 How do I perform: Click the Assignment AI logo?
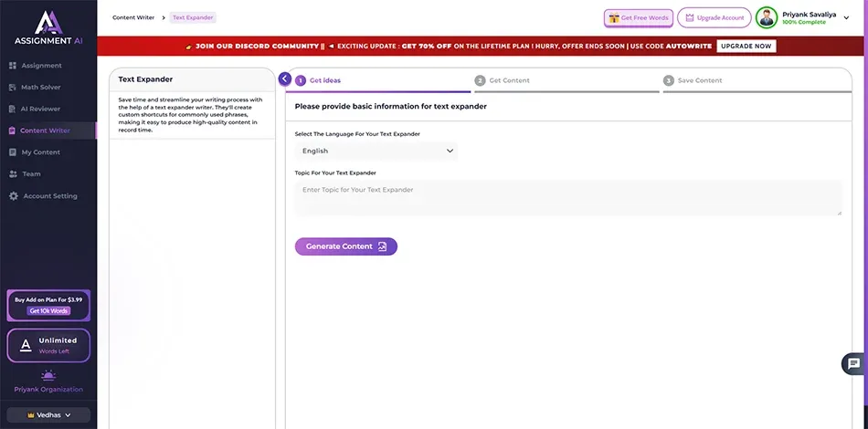point(48,29)
